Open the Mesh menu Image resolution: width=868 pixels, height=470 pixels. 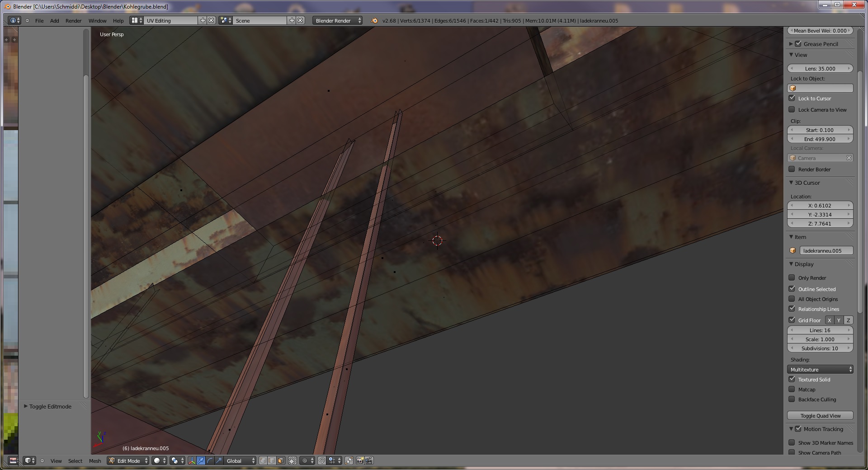pyautogui.click(x=95, y=461)
